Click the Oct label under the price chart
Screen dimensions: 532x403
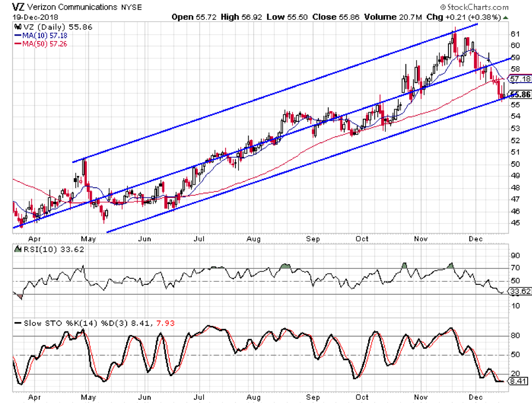point(362,239)
